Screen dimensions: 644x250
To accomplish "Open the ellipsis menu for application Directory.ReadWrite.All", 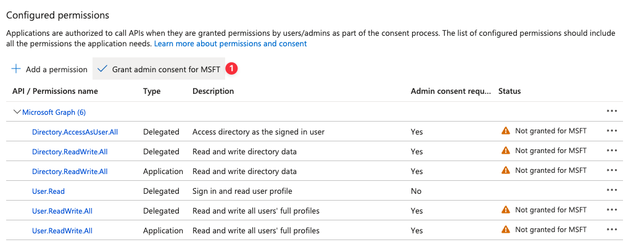I will 611,170.
